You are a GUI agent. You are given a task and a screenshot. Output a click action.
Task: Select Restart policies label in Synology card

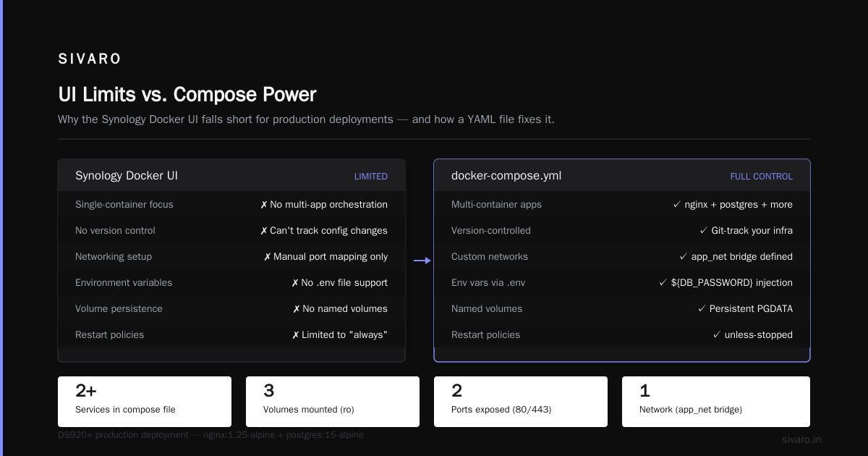pos(109,335)
